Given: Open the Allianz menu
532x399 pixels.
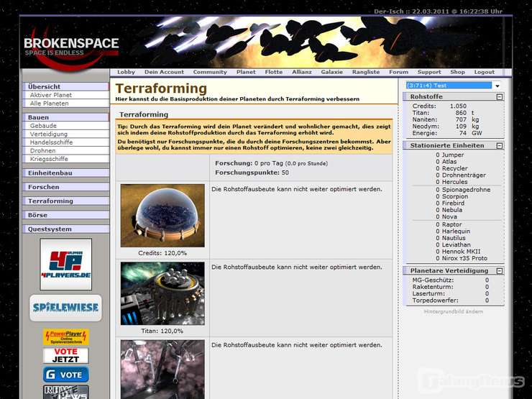Looking at the screenshot, I should [x=302, y=72].
